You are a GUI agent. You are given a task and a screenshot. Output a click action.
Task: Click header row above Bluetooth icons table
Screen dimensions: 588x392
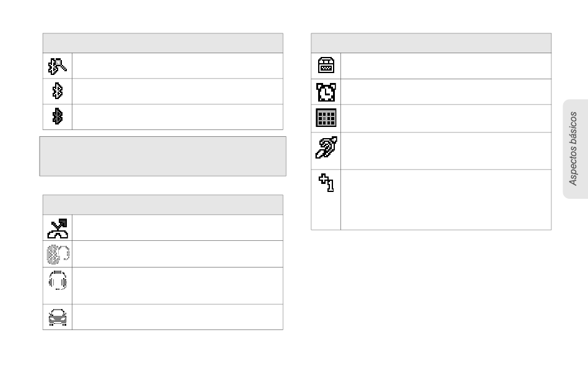pos(163,43)
